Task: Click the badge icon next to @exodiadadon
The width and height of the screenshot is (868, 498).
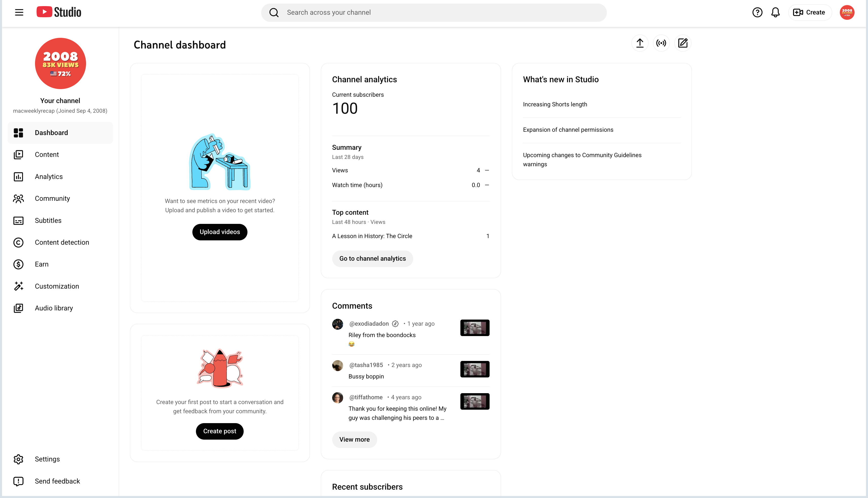Action: coord(395,324)
